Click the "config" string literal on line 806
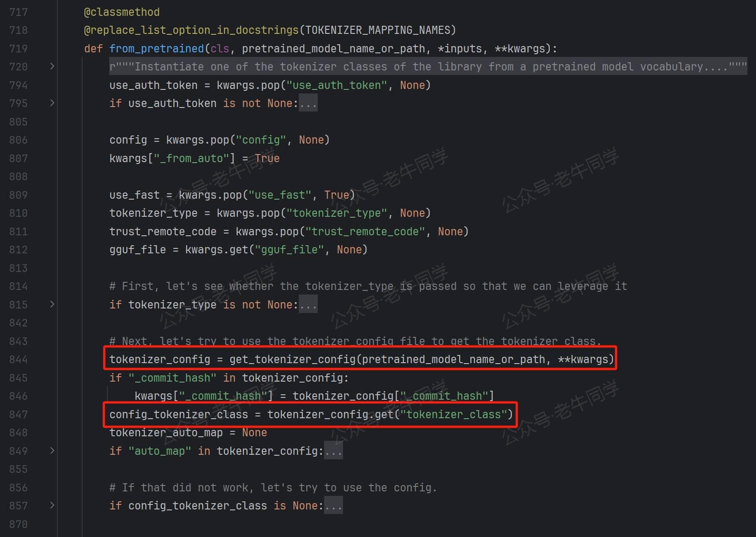 click(x=261, y=140)
